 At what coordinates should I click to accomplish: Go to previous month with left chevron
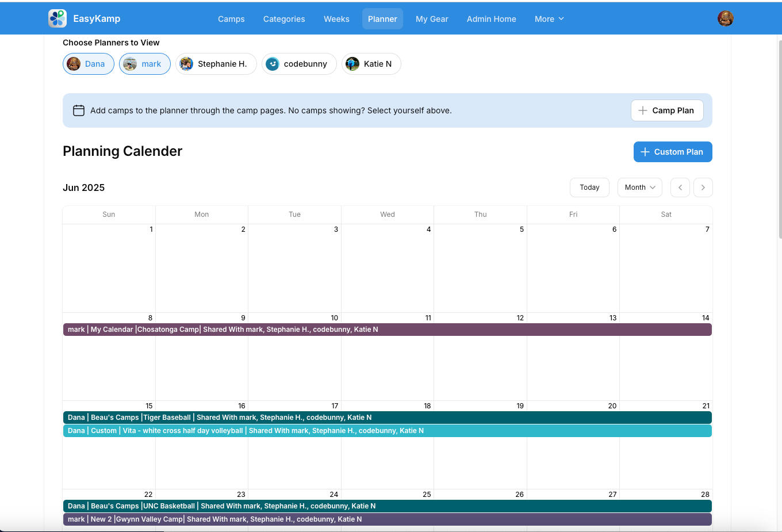(x=680, y=187)
